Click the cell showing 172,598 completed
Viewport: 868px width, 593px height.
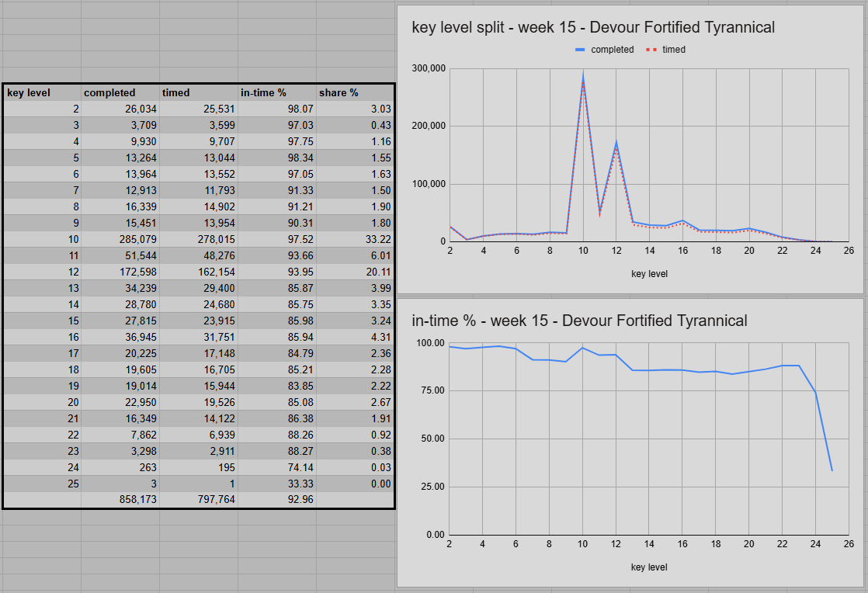(120, 272)
